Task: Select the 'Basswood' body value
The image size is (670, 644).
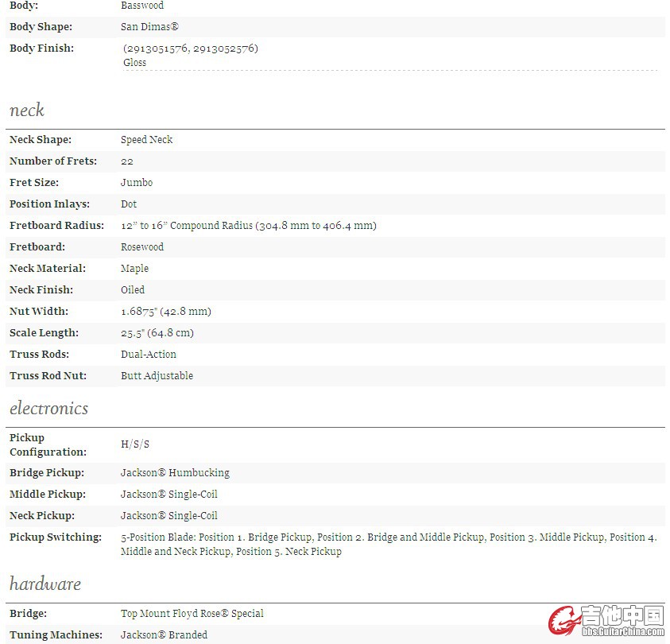Action: click(142, 5)
